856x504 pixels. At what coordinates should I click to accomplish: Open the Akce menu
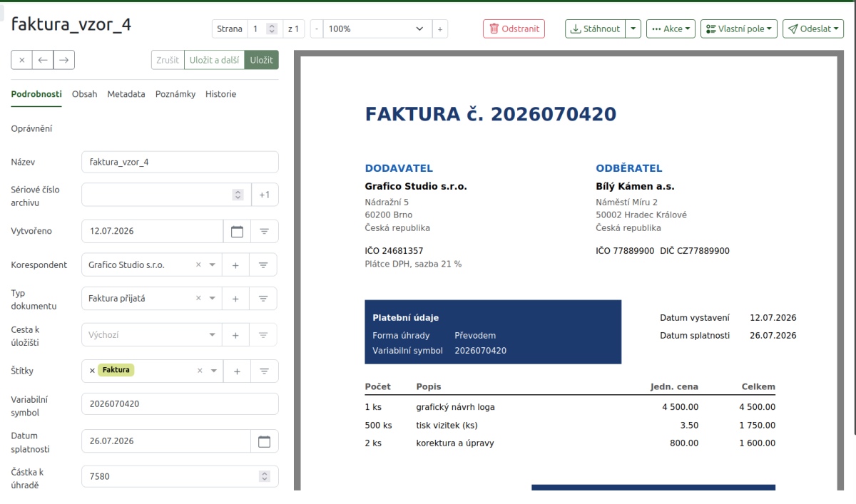pos(671,29)
